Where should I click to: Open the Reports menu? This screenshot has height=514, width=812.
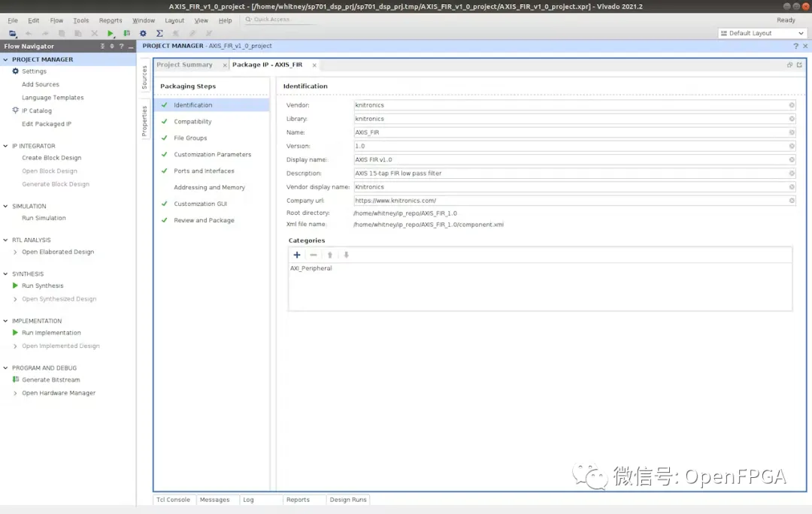click(111, 20)
